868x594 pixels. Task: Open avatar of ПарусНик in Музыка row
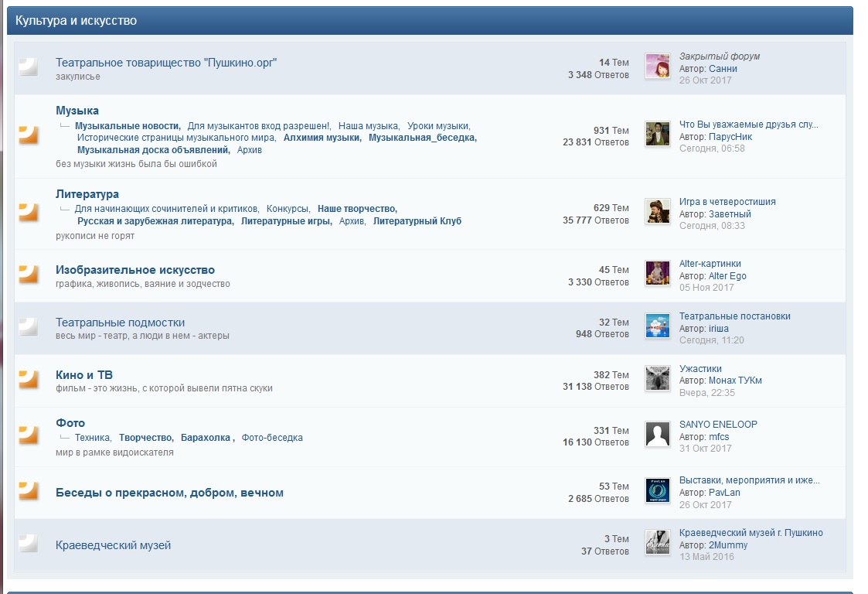(x=658, y=134)
